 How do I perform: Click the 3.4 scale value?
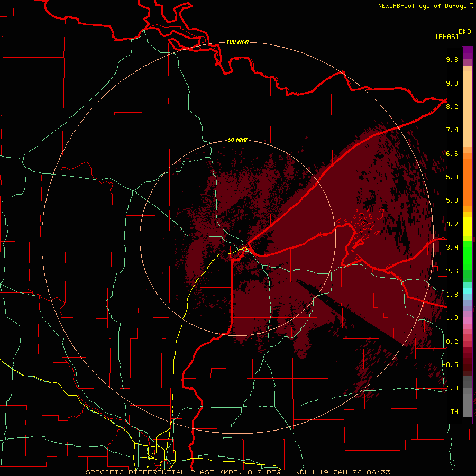(x=452, y=248)
